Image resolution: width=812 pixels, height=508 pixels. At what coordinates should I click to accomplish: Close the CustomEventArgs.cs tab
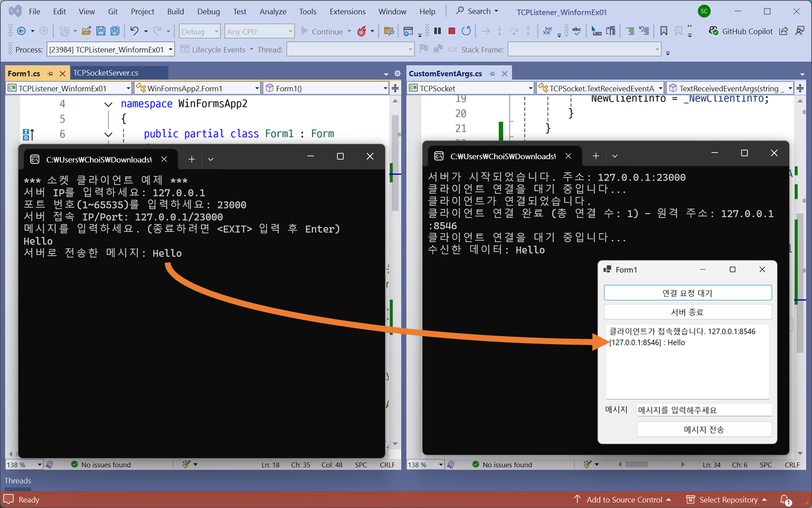click(505, 73)
